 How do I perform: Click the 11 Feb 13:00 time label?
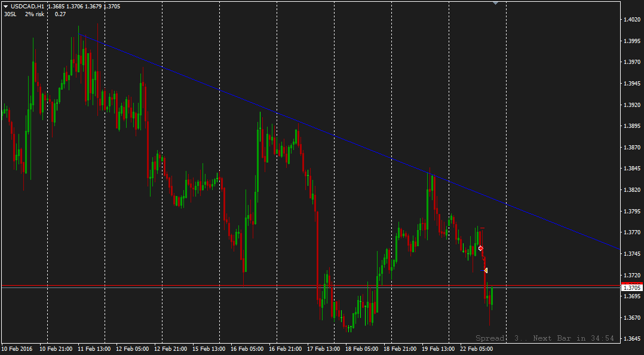[x=94, y=349]
